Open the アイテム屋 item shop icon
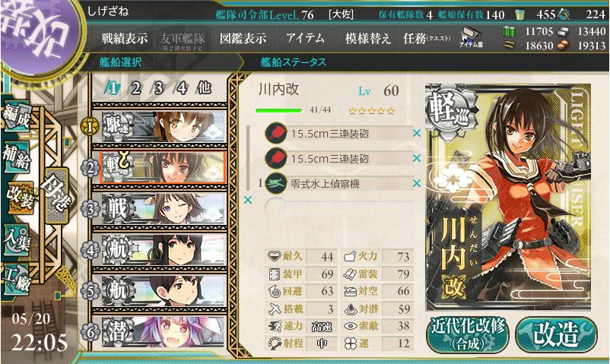Viewport: 610px width, 364px height. [x=471, y=37]
